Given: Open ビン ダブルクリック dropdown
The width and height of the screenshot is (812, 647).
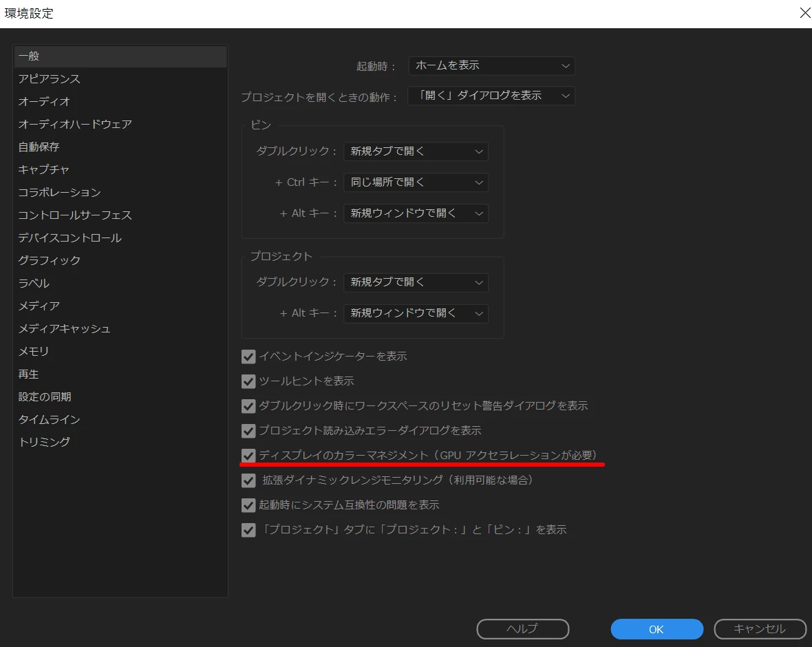Looking at the screenshot, I should click(416, 151).
